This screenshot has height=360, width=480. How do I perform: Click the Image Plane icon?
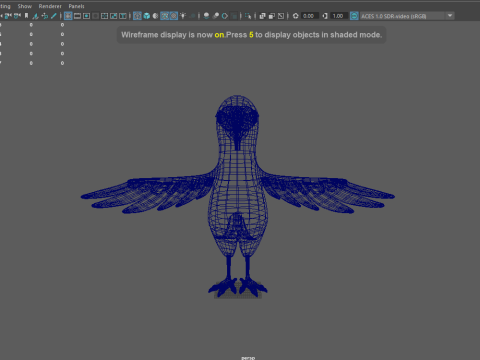pos(35,16)
